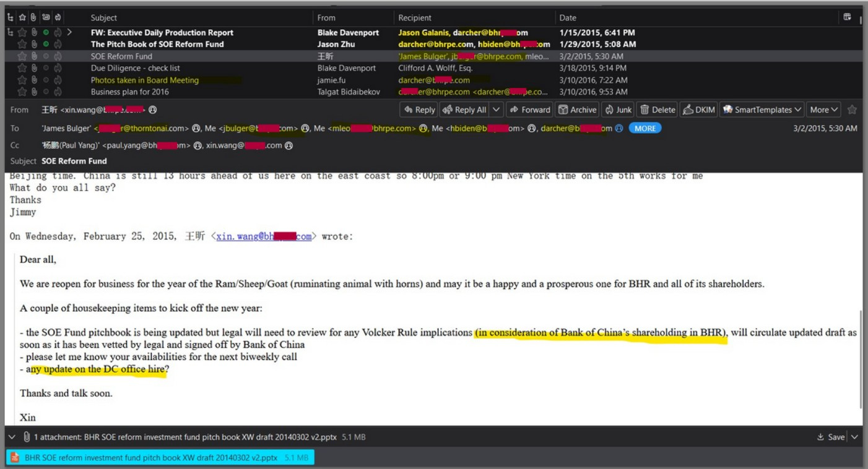This screenshot has height=469, width=868.
Task: Show all recipients with the MORE pill
Action: tap(645, 128)
